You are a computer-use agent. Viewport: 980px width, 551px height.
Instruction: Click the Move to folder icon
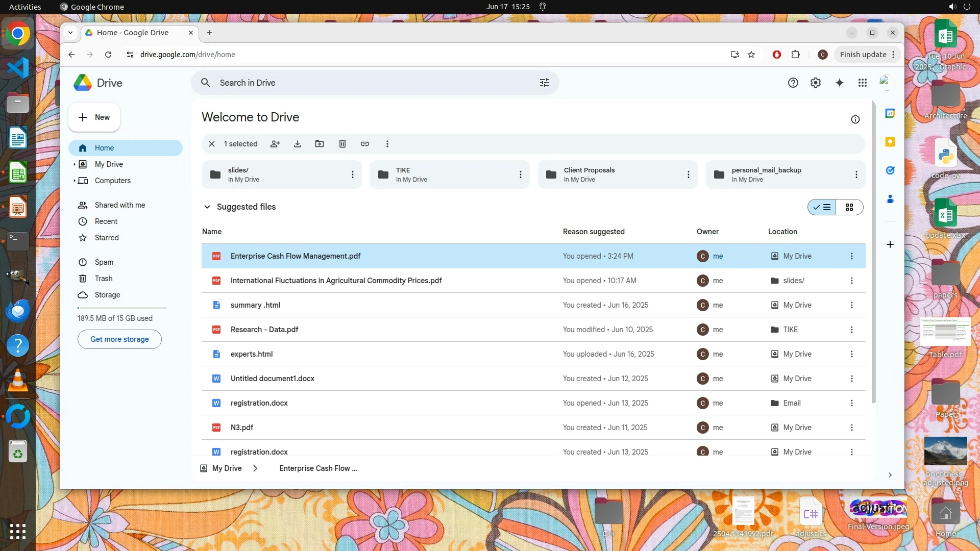tap(320, 144)
